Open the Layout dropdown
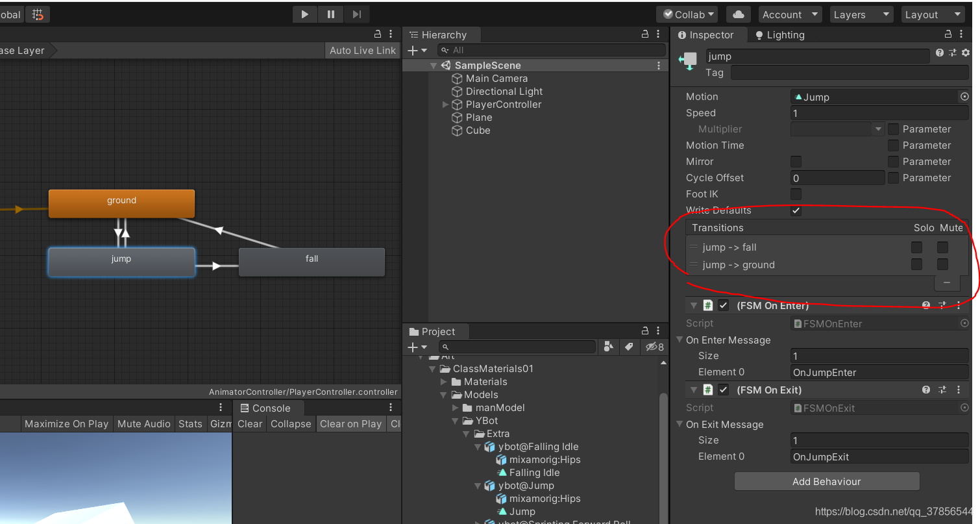980x524 pixels. tap(933, 14)
